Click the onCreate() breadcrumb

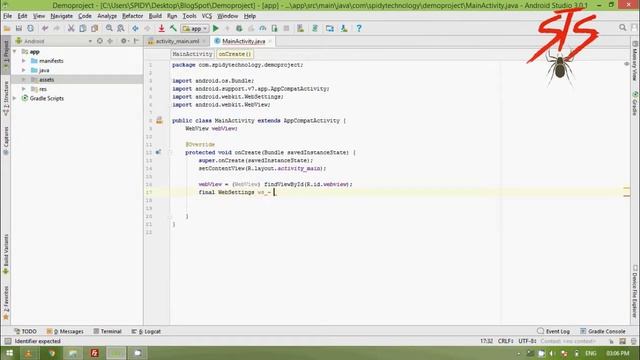(x=234, y=54)
